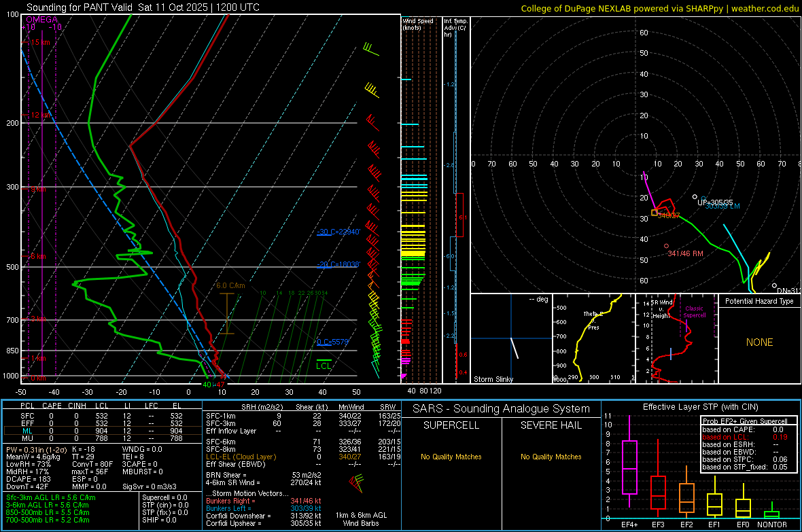This screenshot has height=532, width=802.
Task: Click the SR Wind v. Height label
Action: [x=661, y=309]
